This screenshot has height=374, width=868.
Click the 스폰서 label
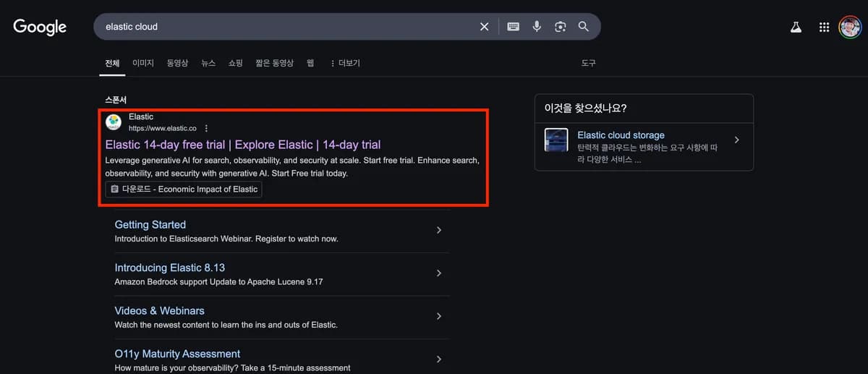[116, 100]
